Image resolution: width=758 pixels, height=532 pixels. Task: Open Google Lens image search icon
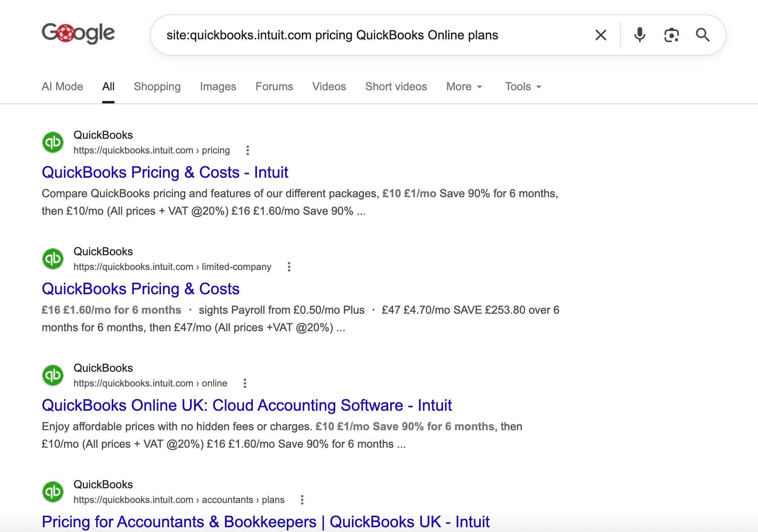coord(671,35)
